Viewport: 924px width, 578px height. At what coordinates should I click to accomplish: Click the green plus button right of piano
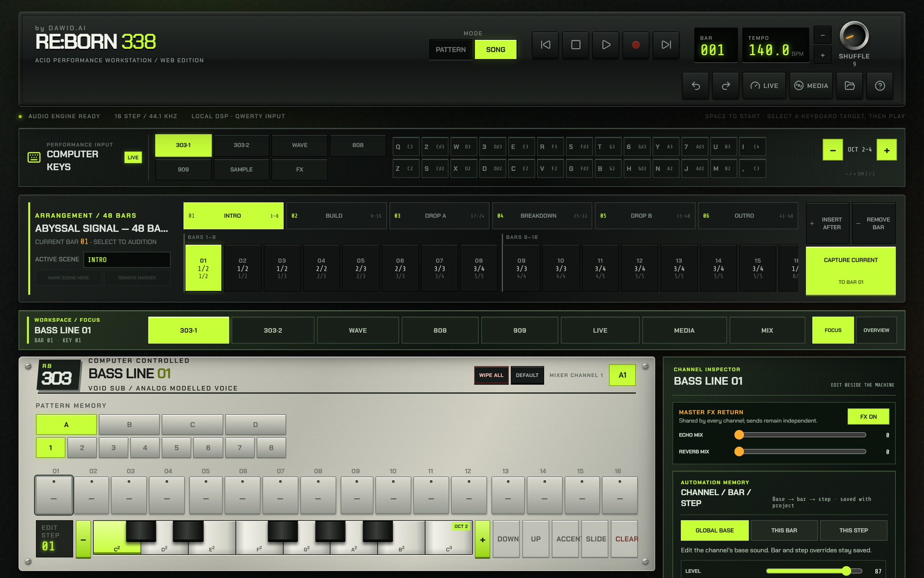click(x=482, y=539)
